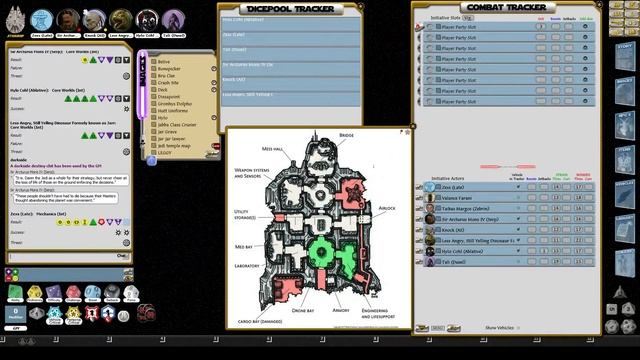Click in the chat text entry field
This screenshot has width=640, height=360.
[62, 256]
